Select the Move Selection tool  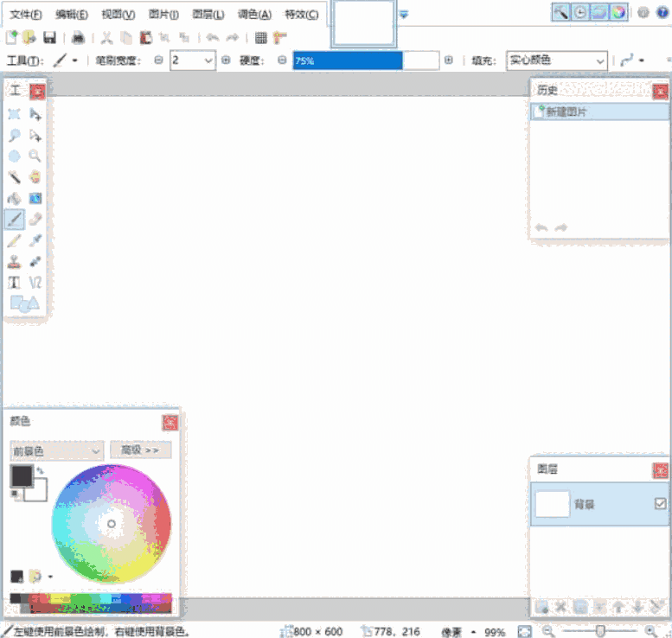pos(35,135)
